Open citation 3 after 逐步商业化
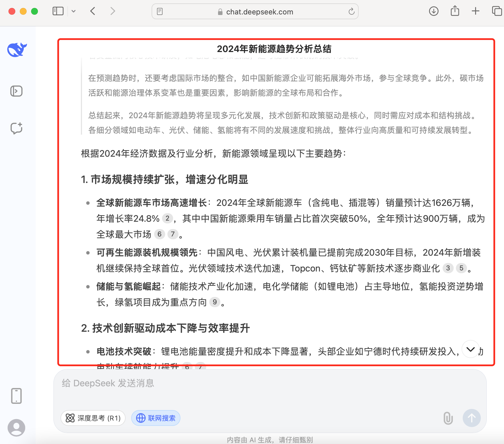The height and width of the screenshot is (444, 504). (448, 268)
